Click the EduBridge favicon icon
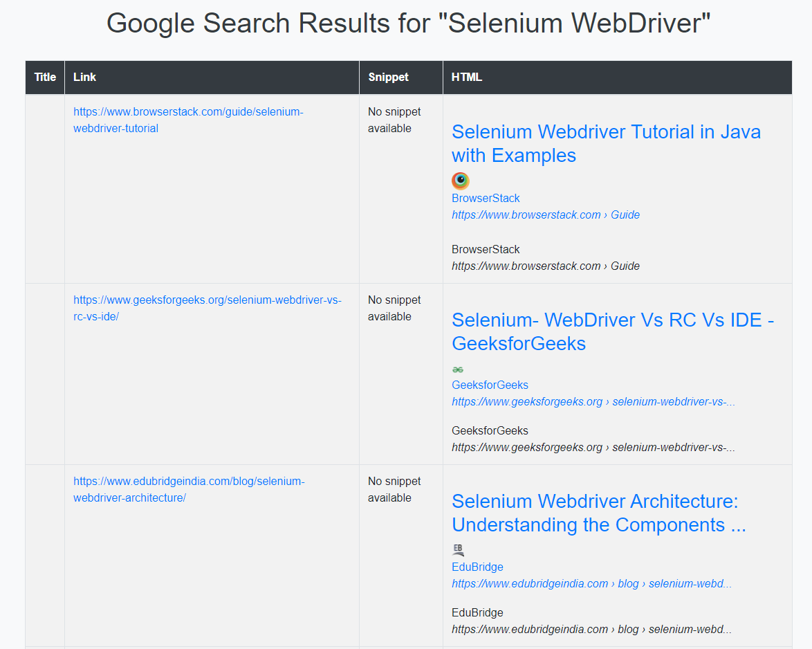 coord(458,550)
